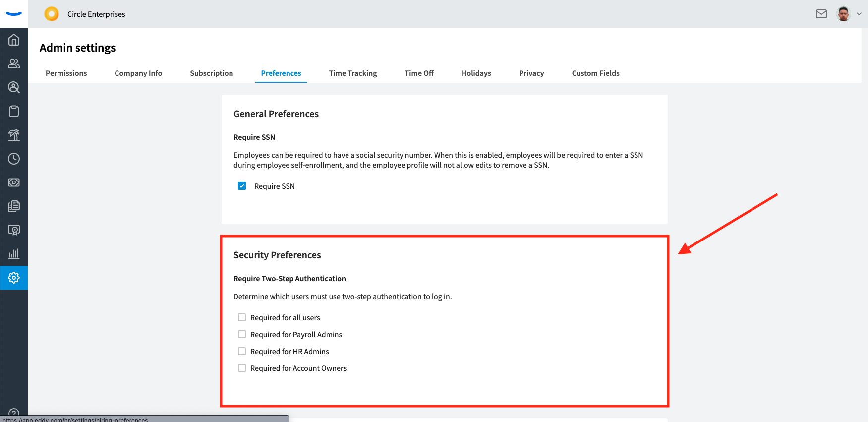Click text 'Determine which users must use two-step'

[302, 296]
